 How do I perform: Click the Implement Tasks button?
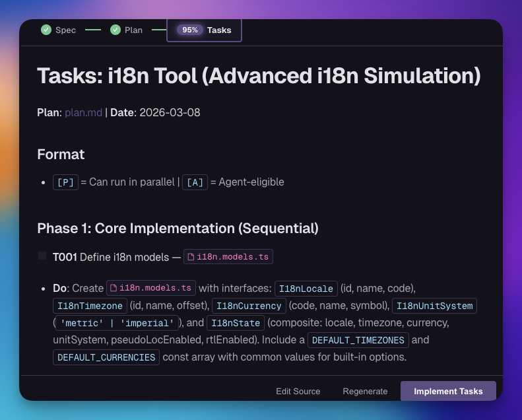pos(448,391)
